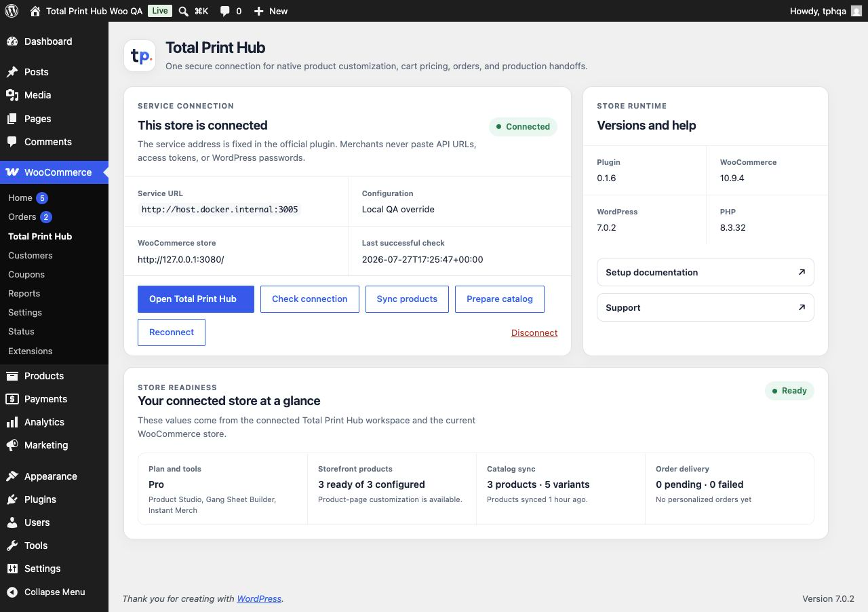This screenshot has width=868, height=612.
Task: Click the service URL host.docker.internal:3005
Action: 220,210
